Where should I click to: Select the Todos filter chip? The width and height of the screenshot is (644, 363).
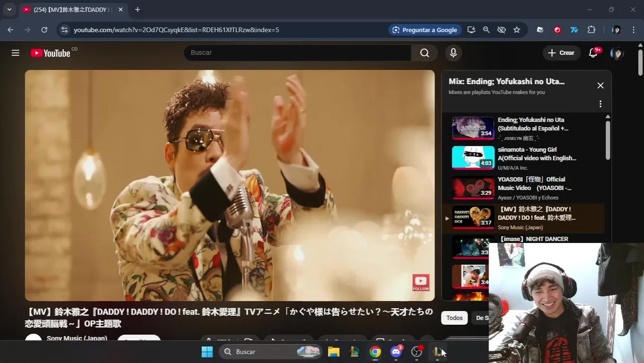(x=454, y=318)
